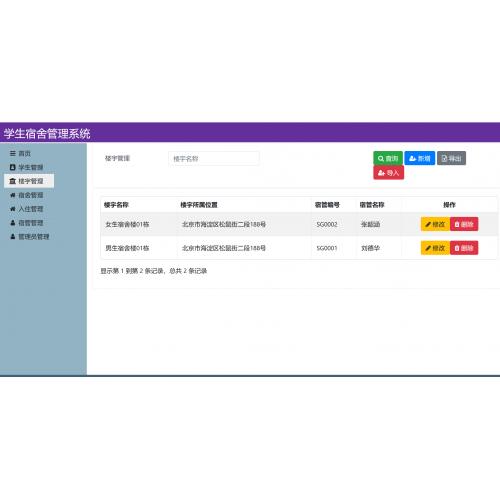Open 学生管理 in the sidebar

click(x=26, y=167)
